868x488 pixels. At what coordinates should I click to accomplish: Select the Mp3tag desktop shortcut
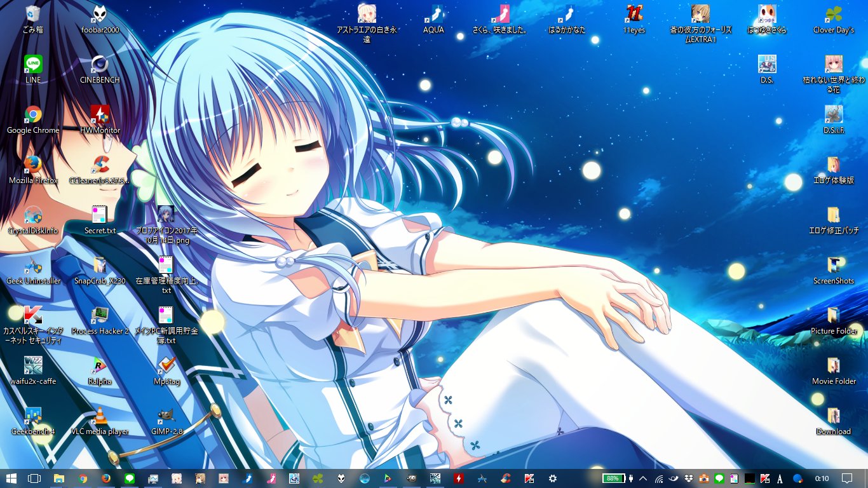(166, 370)
